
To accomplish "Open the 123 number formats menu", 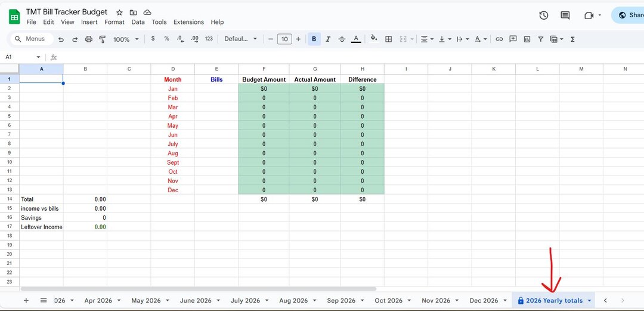I will 209,39.
